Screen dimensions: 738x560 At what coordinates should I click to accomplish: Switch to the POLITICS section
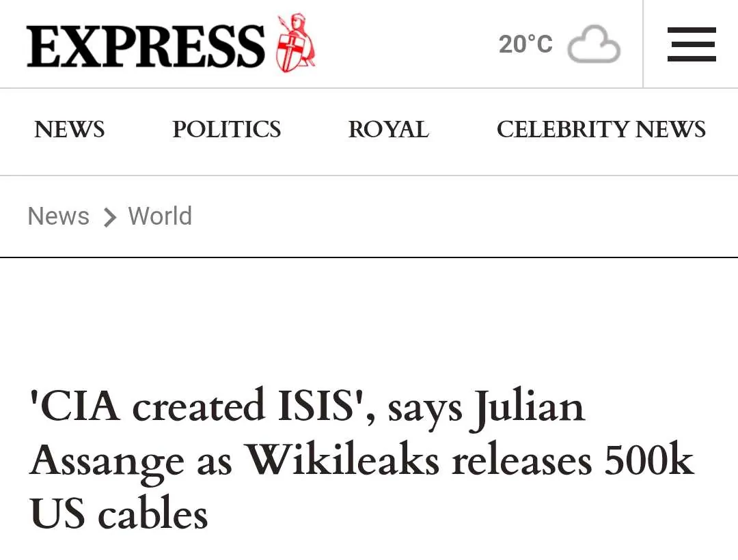226,129
